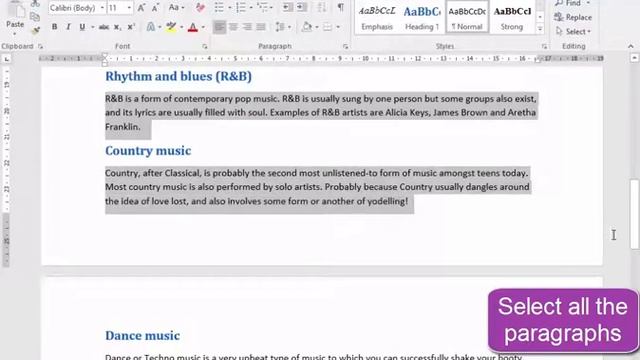The height and width of the screenshot is (360, 640).
Task: Apply the Heading 1 style
Action: (x=422, y=17)
